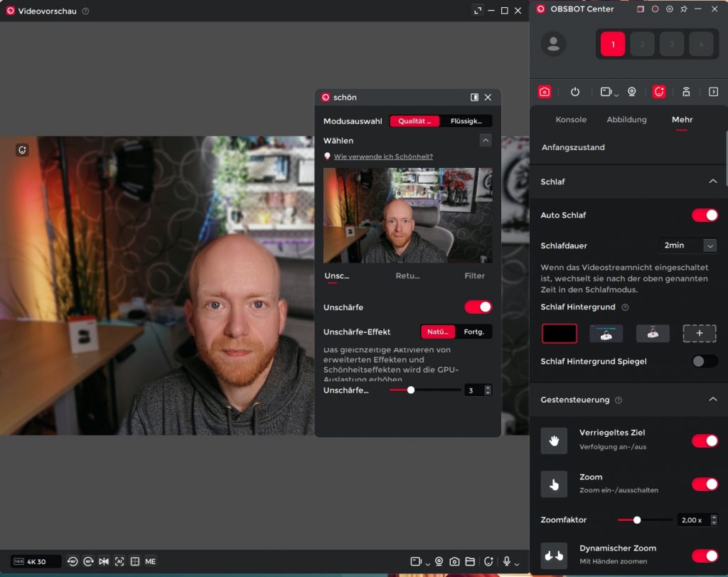Select Flüssigk... mode in Modusauswahl
The height and width of the screenshot is (577, 728).
click(x=466, y=121)
